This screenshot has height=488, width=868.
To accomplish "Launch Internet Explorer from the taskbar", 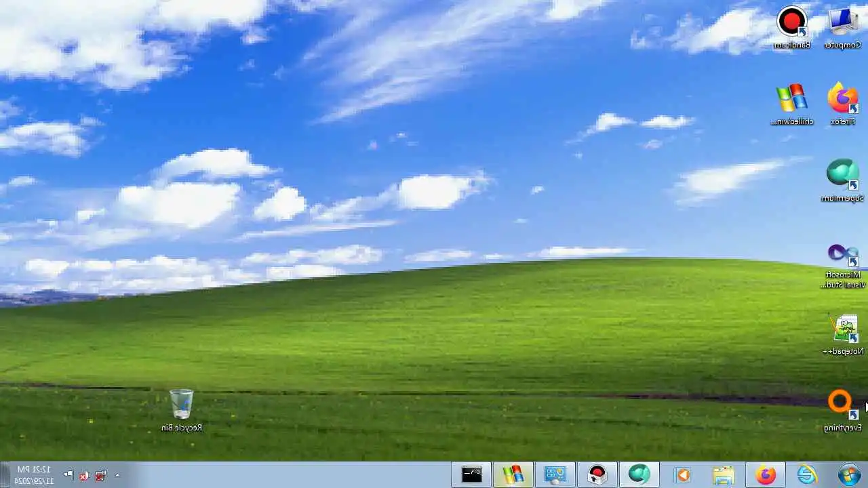I will click(x=807, y=474).
